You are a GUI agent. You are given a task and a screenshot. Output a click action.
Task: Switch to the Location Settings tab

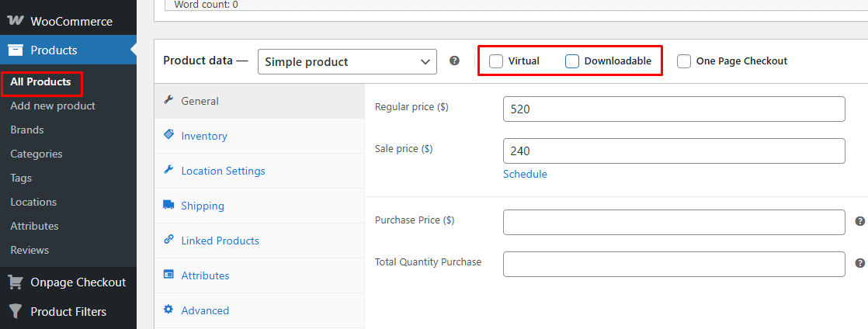point(259,171)
